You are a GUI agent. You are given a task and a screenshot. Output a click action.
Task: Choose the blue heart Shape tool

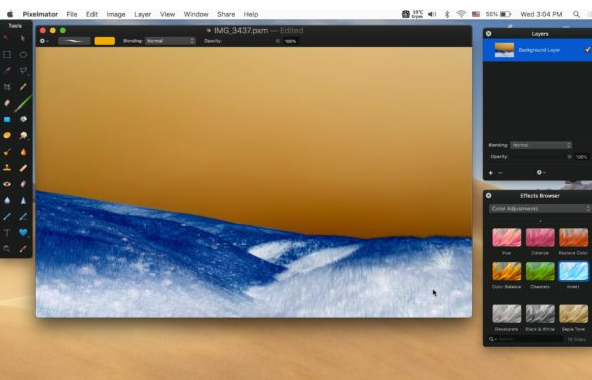coord(23,232)
